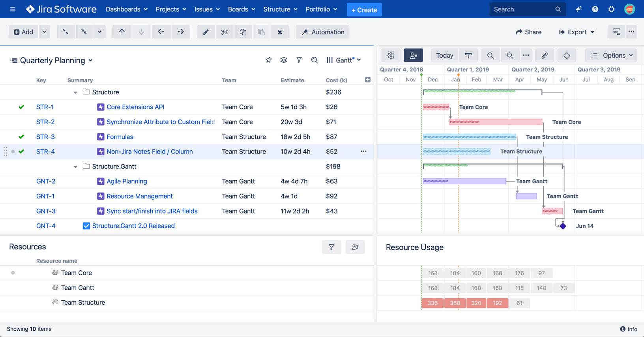Toggle the resource usage panel button
Image resolution: width=644 pixels, height=337 pixels.
(x=413, y=56)
